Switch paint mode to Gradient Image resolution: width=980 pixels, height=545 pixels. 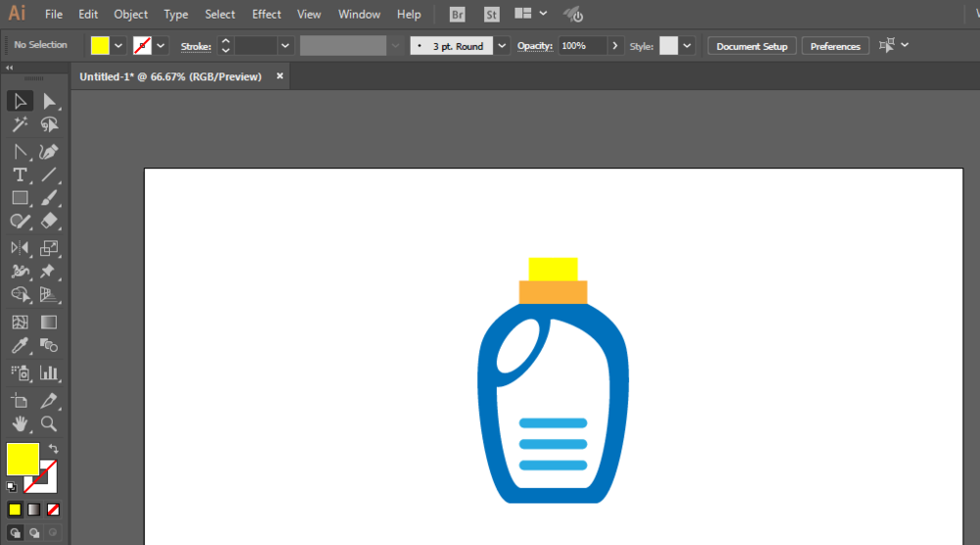[x=33, y=510]
